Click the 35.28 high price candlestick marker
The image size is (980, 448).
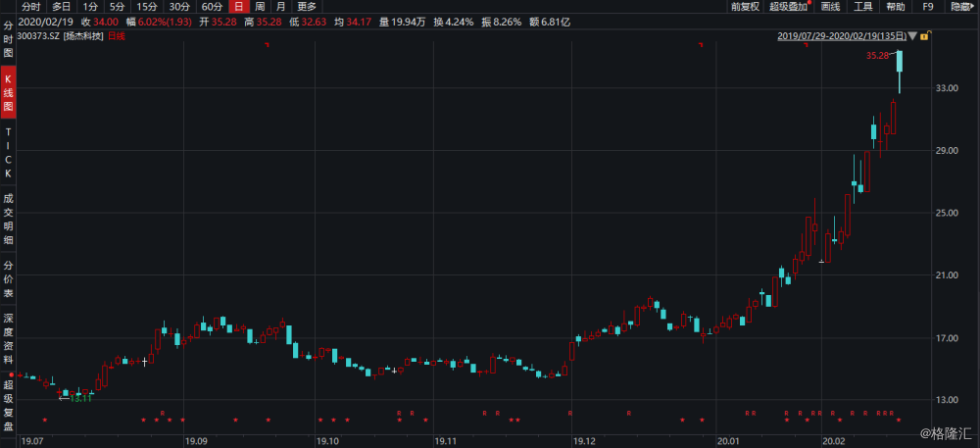877,56
